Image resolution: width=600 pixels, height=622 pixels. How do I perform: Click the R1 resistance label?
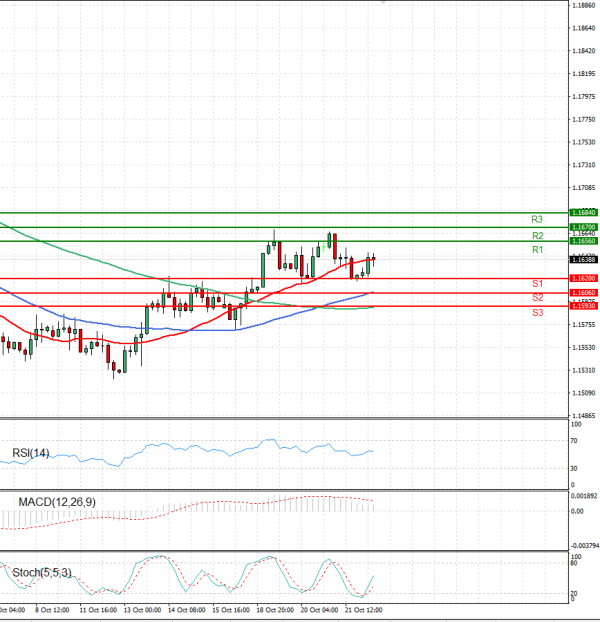click(537, 250)
